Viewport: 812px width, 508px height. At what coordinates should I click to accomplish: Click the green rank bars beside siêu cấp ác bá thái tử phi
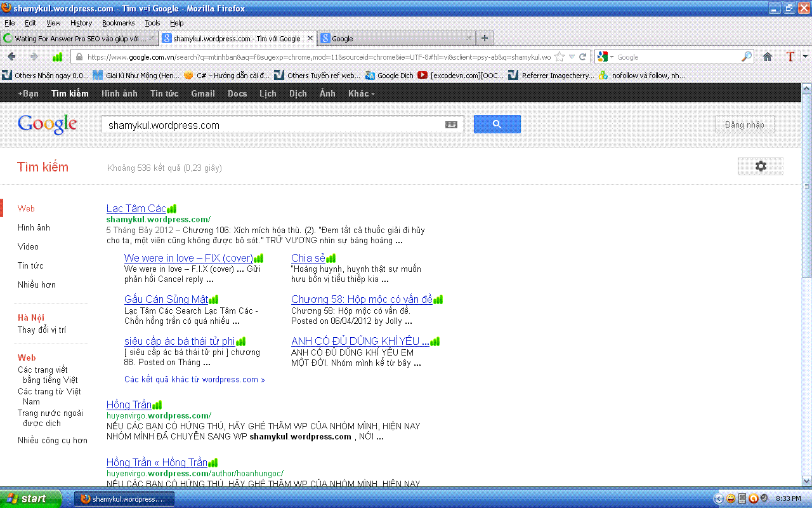tap(240, 341)
